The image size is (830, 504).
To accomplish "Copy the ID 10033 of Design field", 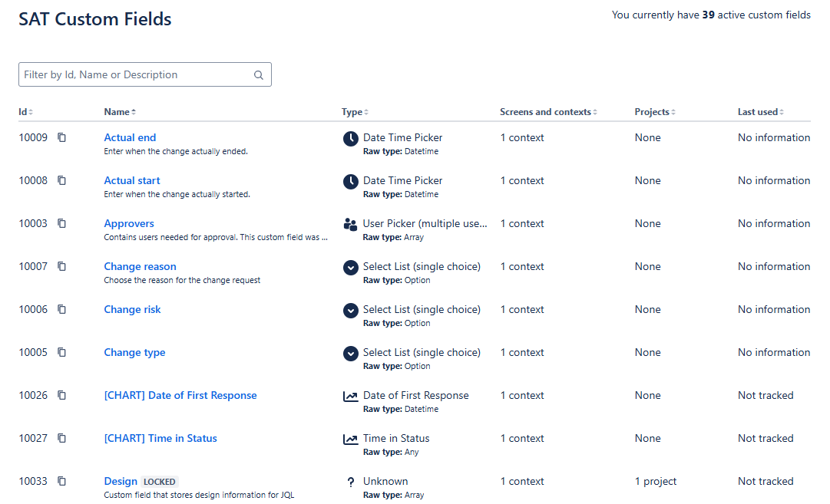I will click(x=62, y=482).
